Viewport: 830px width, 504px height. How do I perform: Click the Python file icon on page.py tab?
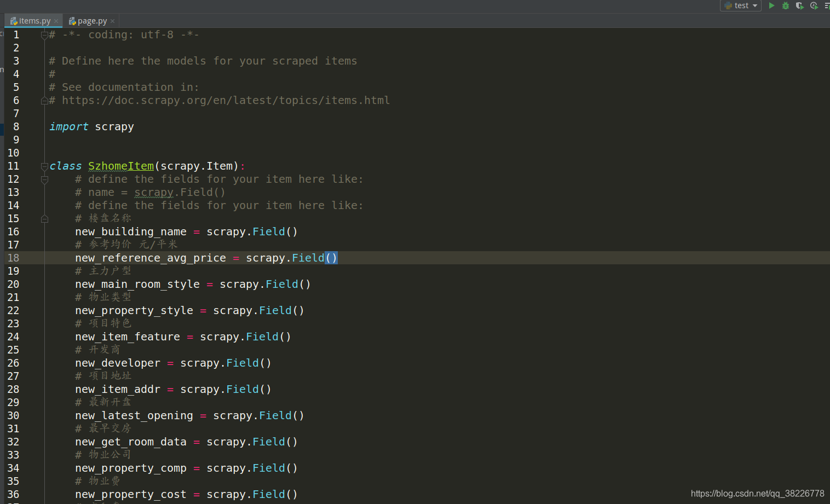[72, 21]
